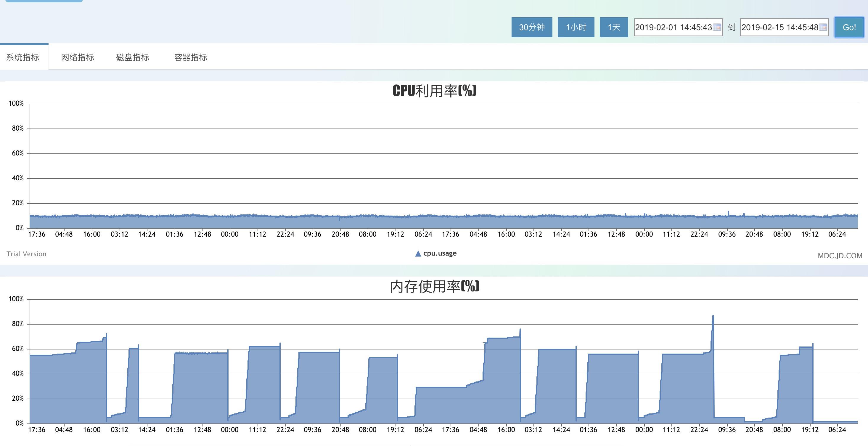Click the CPU利用率(%) chart title
This screenshot has width=868, height=446.
pyautogui.click(x=434, y=91)
